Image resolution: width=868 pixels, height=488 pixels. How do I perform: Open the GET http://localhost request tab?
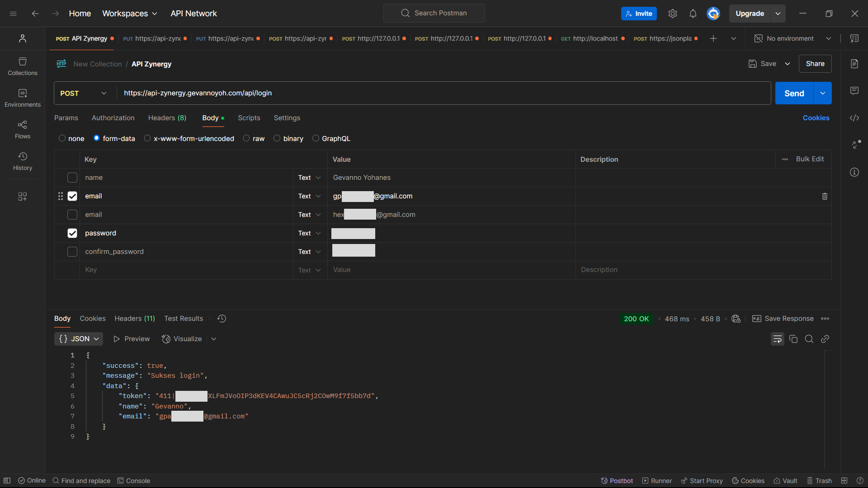tap(592, 38)
